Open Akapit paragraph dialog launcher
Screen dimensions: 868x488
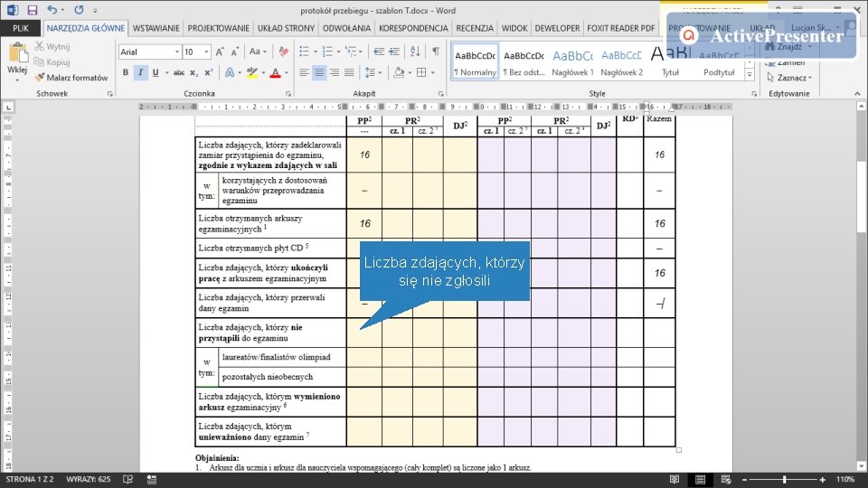pos(440,94)
